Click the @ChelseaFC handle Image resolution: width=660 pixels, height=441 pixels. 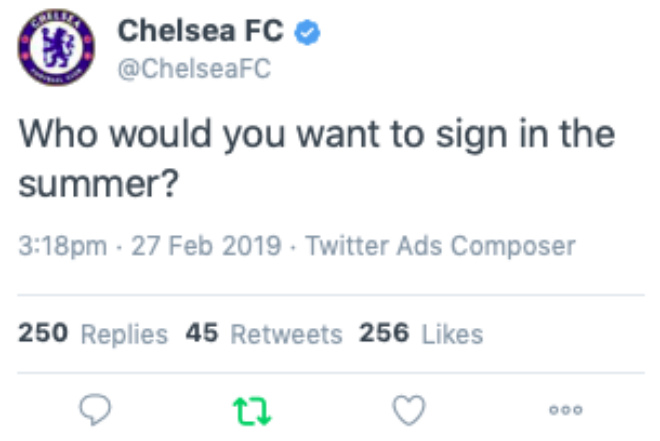(195, 69)
